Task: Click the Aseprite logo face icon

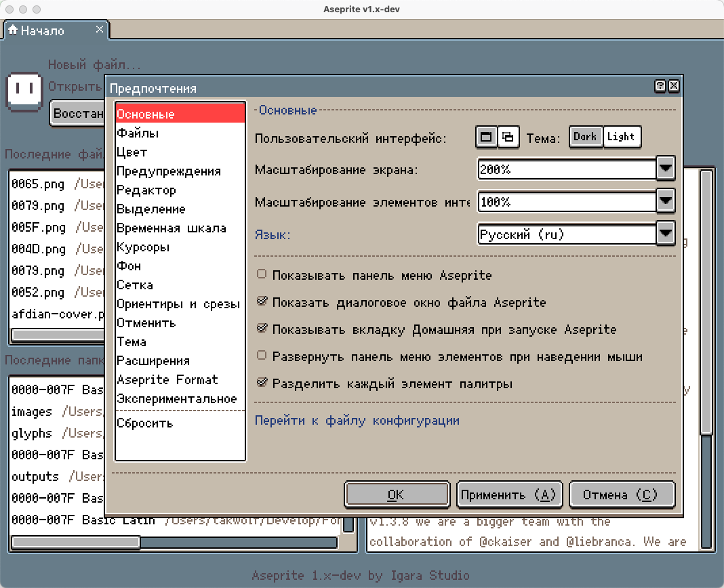Action: coord(24,91)
